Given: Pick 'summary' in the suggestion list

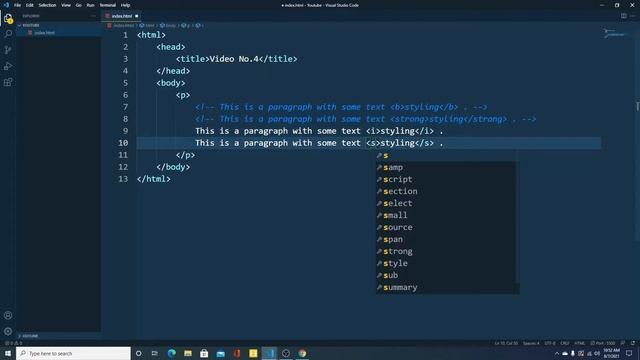Looking at the screenshot, I should click(447, 287).
